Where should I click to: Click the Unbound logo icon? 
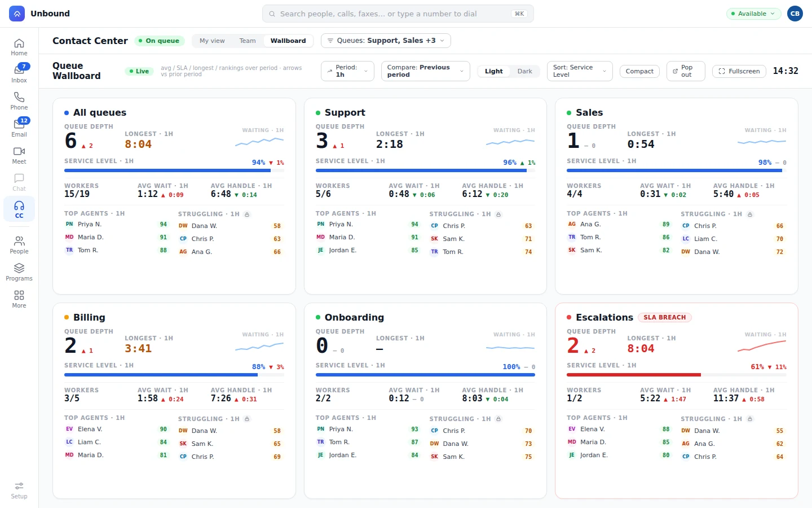(x=17, y=14)
